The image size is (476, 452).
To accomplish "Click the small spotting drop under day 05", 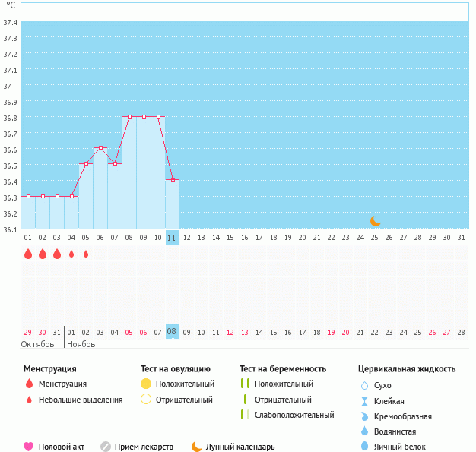I will click(x=86, y=254).
